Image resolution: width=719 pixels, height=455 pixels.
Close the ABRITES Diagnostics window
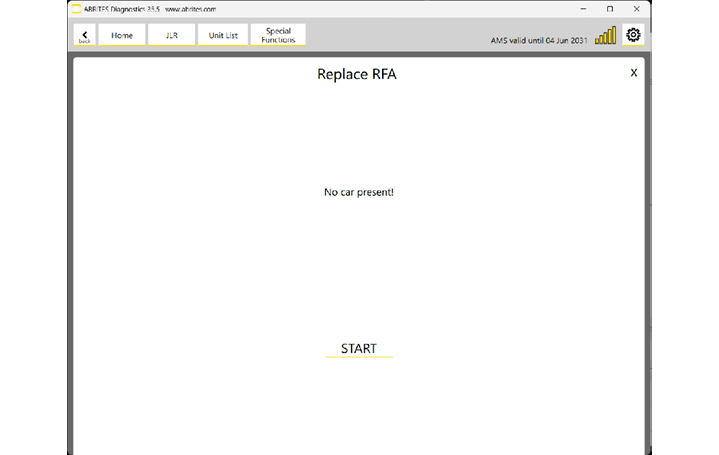pyautogui.click(x=636, y=9)
